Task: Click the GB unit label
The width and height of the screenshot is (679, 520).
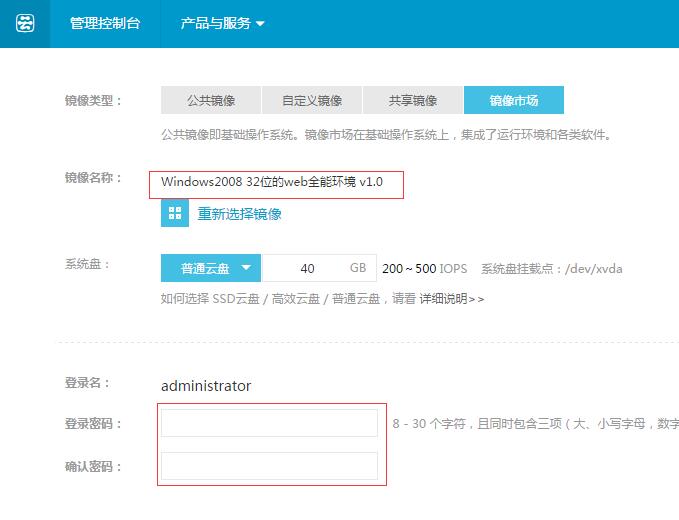Action: coord(358,268)
